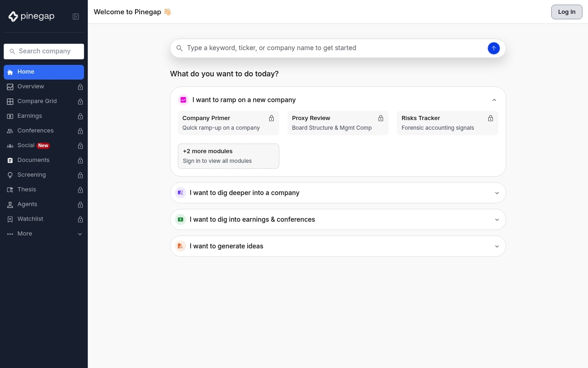Open Home in the sidebar
The width and height of the screenshot is (588, 368).
pyautogui.click(x=44, y=72)
